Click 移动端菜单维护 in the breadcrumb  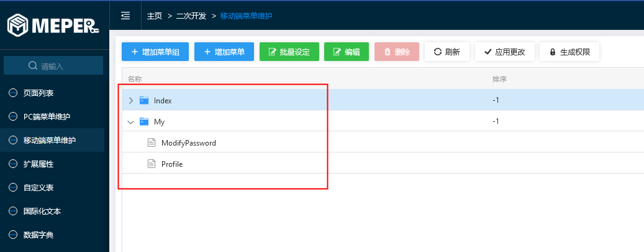point(247,16)
